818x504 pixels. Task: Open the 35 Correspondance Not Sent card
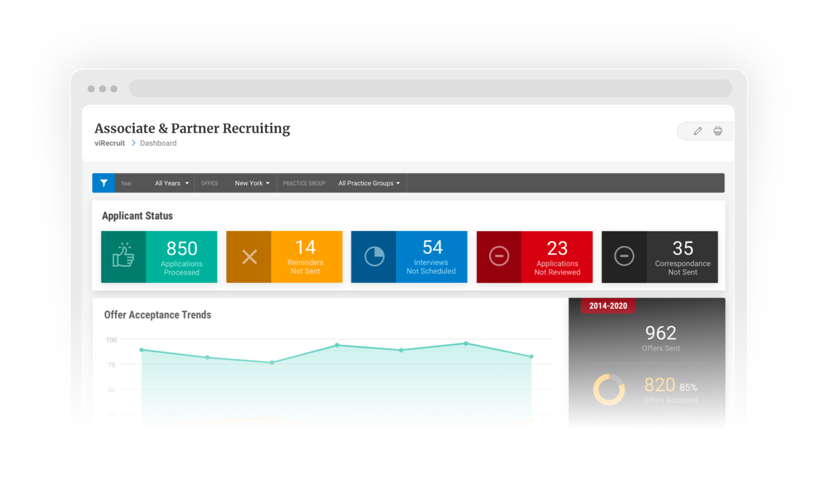tap(660, 257)
